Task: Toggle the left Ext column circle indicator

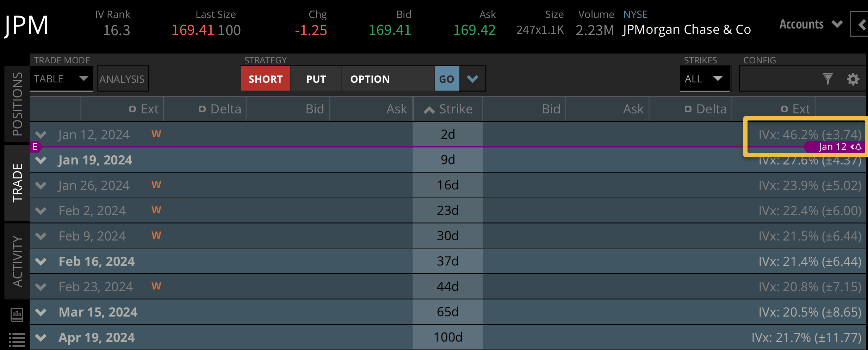Action: point(133,109)
